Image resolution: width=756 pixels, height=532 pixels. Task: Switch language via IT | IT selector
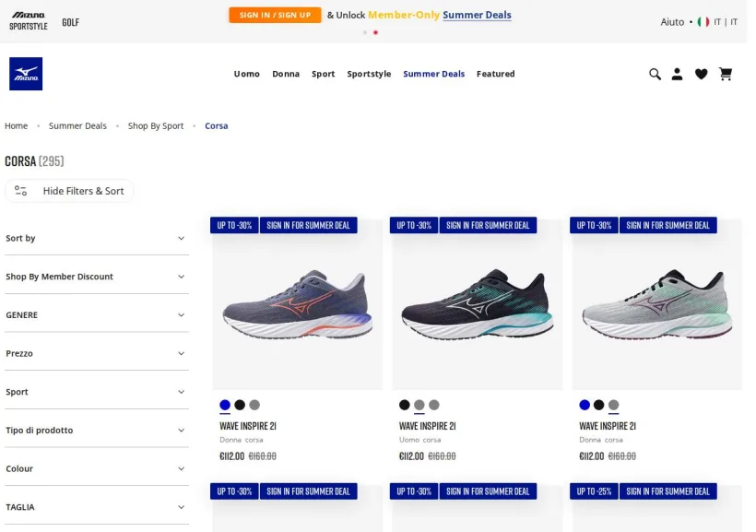(x=726, y=22)
